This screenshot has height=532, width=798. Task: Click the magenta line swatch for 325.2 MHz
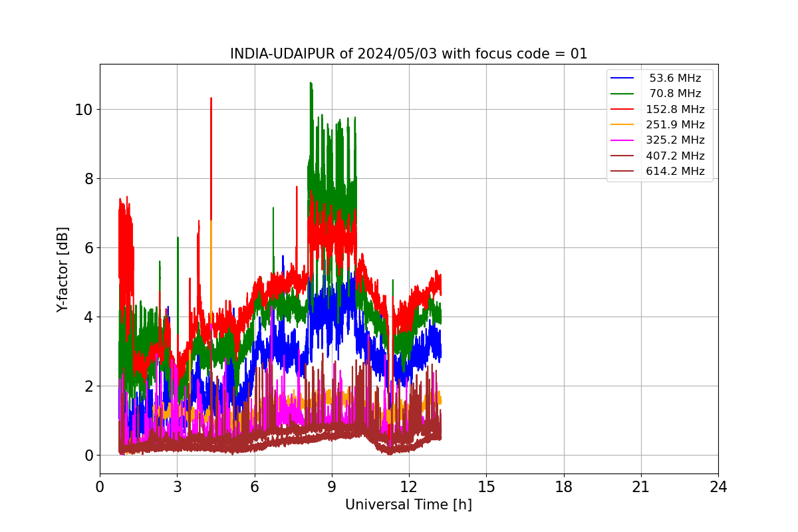click(622, 140)
